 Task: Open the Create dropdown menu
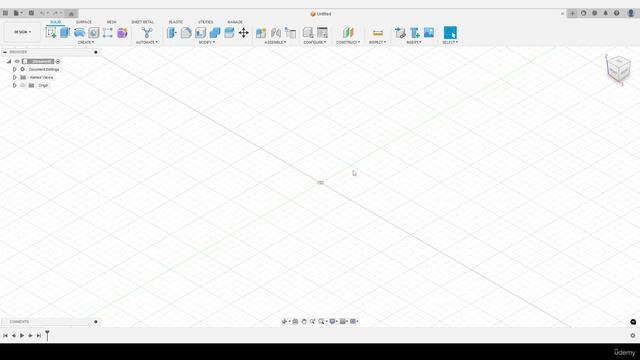click(86, 42)
